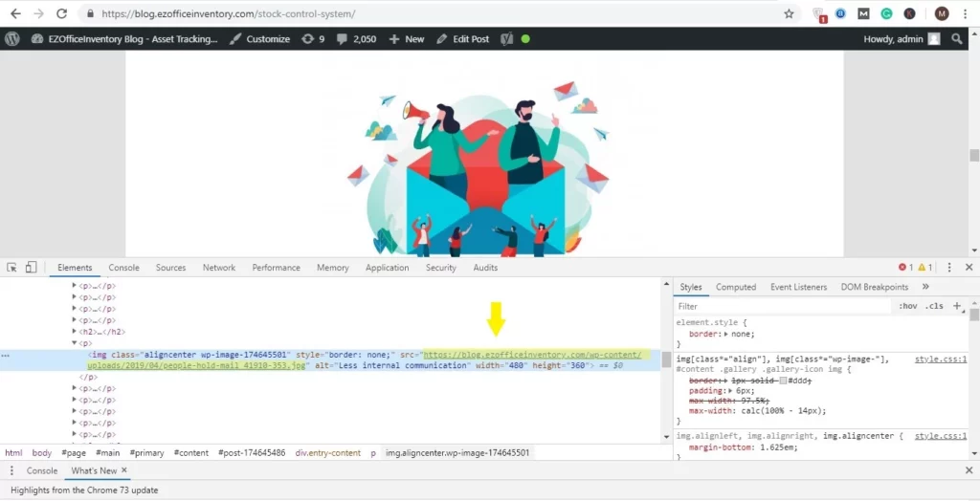Toggle the .cls element classes panel
This screenshot has height=501, width=980.
click(933, 307)
